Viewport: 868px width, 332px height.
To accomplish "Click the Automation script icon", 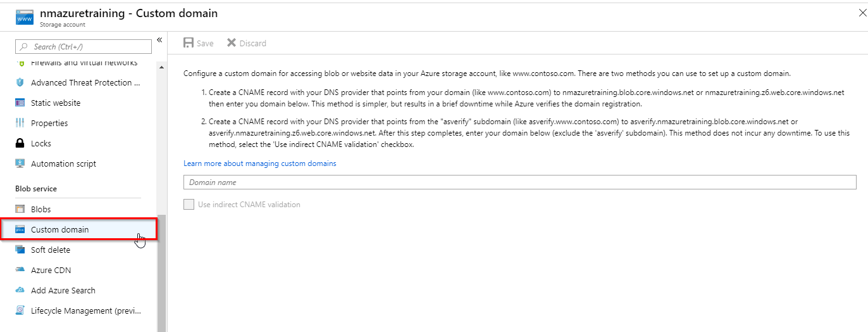I will tap(20, 163).
